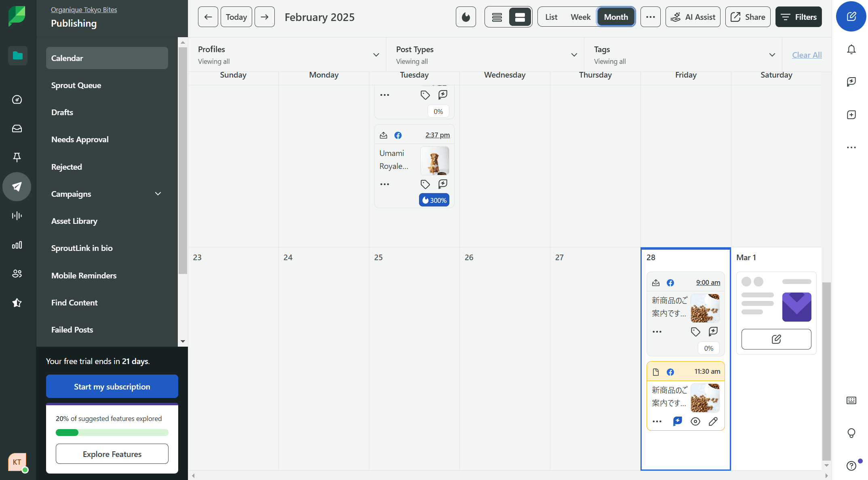The image size is (868, 480).
Task: Expand the Campaigns menu chevron
Action: (158, 194)
